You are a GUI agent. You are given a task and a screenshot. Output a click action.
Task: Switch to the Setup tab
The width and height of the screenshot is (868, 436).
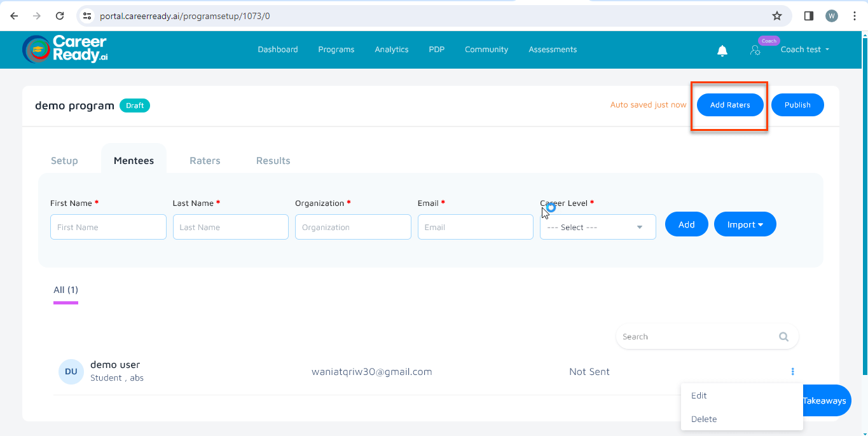point(64,161)
